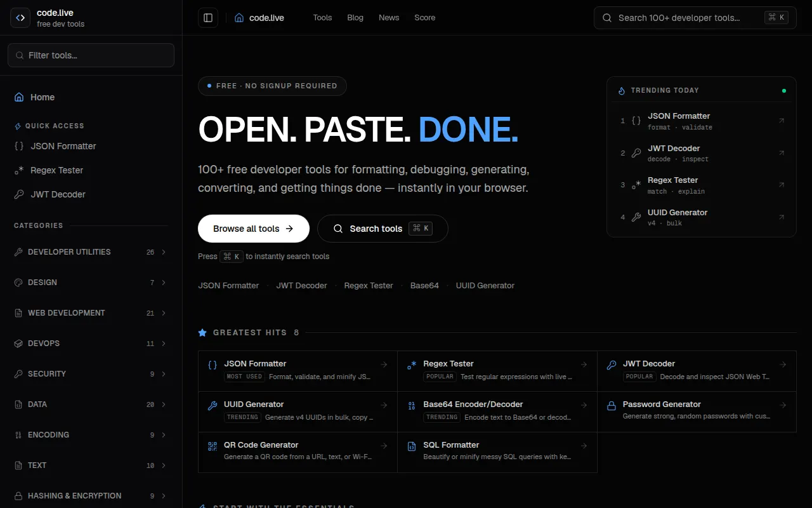Open the News menu item
This screenshot has width=812, height=508.
point(389,18)
